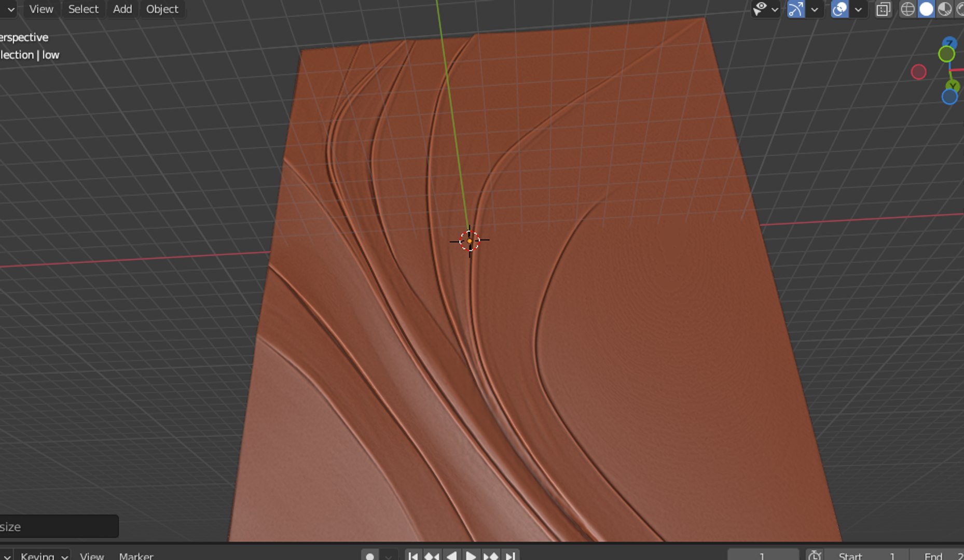Click the End frame field

(x=937, y=555)
